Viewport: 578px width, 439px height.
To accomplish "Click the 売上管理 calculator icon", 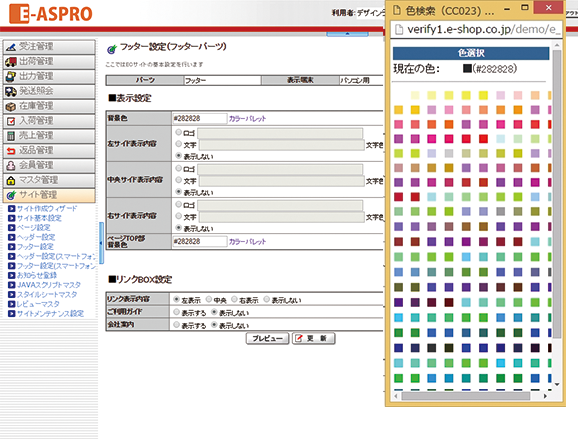I will [x=11, y=136].
